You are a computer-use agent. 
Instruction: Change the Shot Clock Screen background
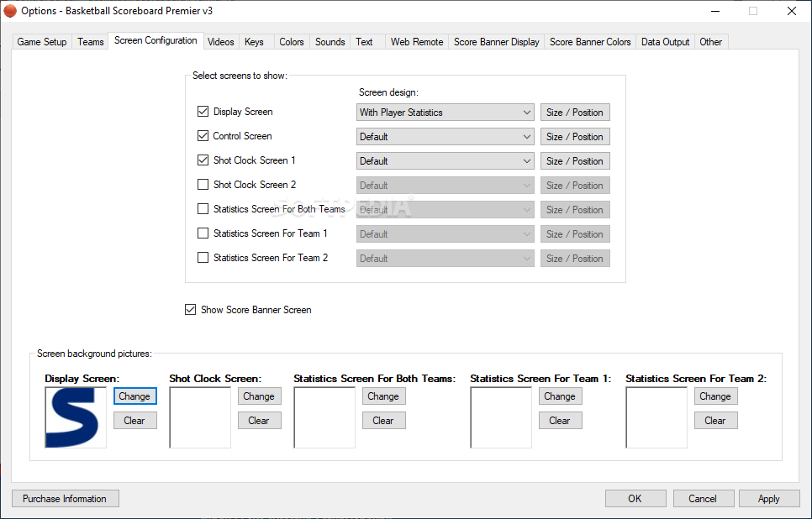(260, 396)
